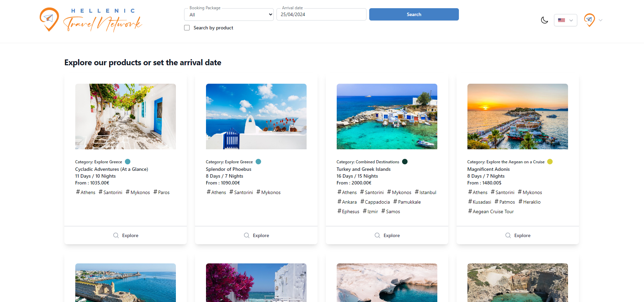The image size is (644, 302).
Task: Click the Hellenic Travel Network logo
Action: [91, 20]
